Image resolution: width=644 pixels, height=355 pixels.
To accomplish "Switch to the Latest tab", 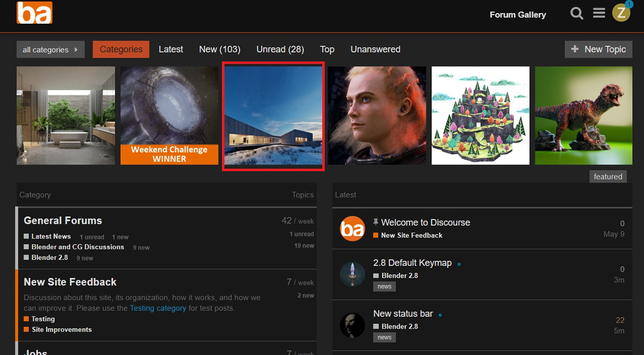I will [x=171, y=49].
